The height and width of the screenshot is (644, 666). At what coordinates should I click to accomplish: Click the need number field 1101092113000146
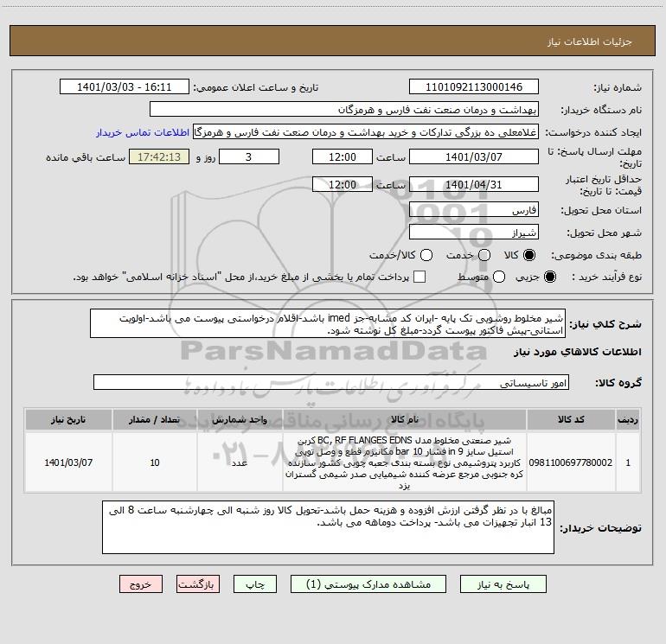pos(474,87)
